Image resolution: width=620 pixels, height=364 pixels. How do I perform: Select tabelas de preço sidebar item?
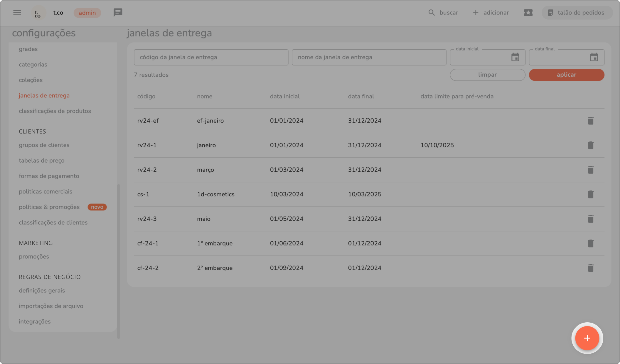42,161
